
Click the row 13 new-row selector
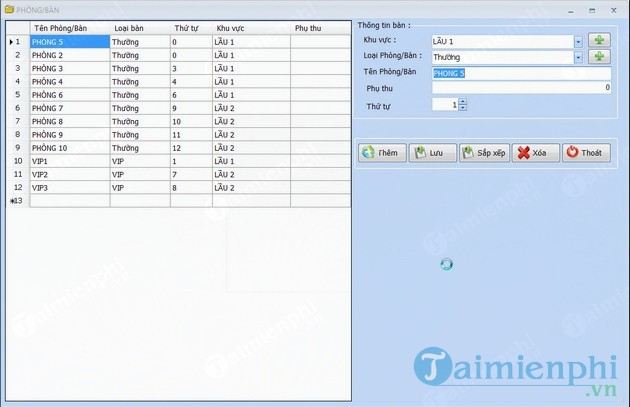17,200
